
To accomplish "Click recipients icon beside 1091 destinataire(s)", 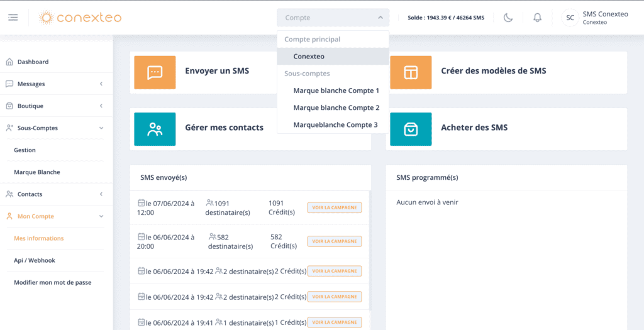I will (210, 203).
